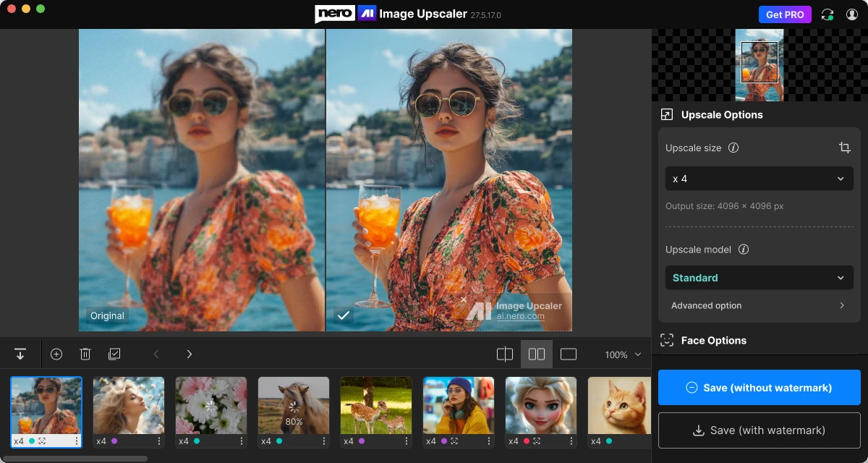The height and width of the screenshot is (463, 868).
Task: Open the x 4 upscale size dropdown
Action: 759,179
